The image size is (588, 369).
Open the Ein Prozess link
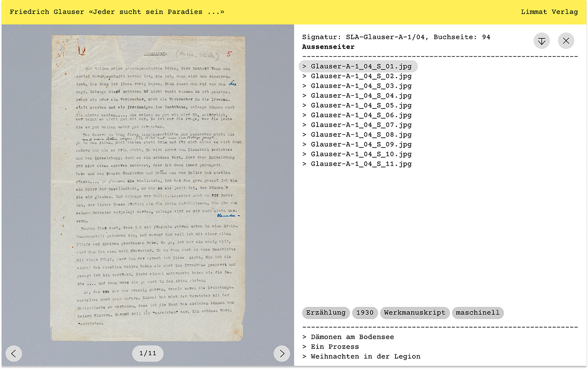(x=334, y=347)
